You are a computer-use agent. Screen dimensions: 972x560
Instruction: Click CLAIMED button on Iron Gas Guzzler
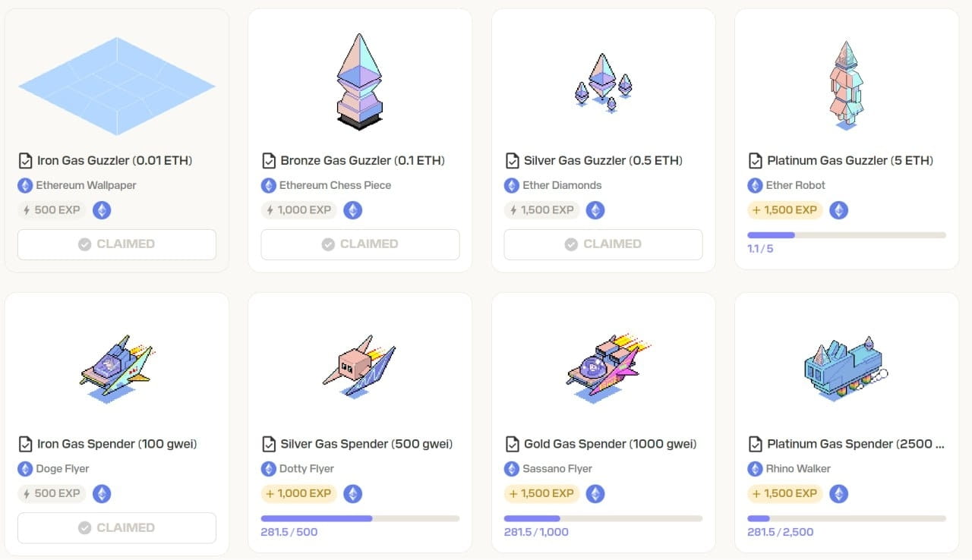(117, 244)
